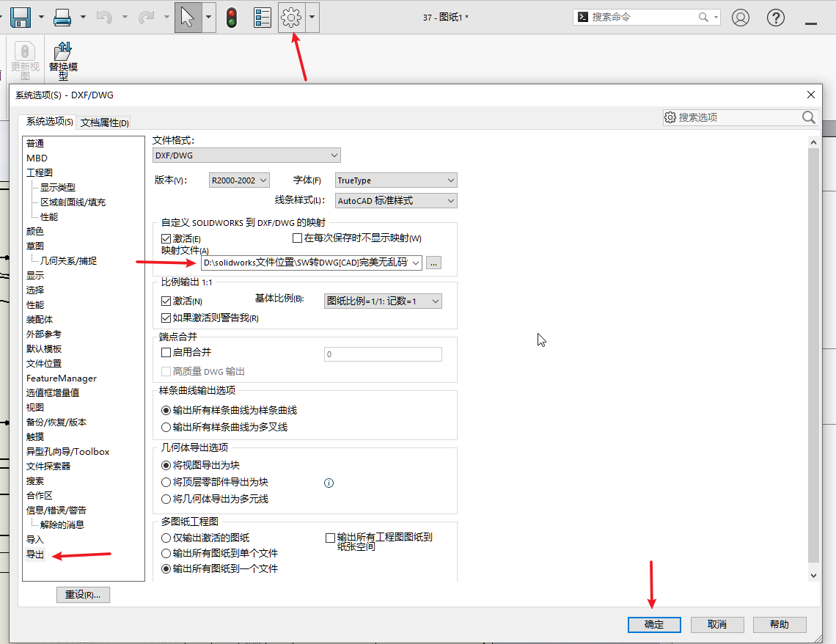
Task: Select 区域剖面线/填充 in the tree
Action: (x=73, y=202)
